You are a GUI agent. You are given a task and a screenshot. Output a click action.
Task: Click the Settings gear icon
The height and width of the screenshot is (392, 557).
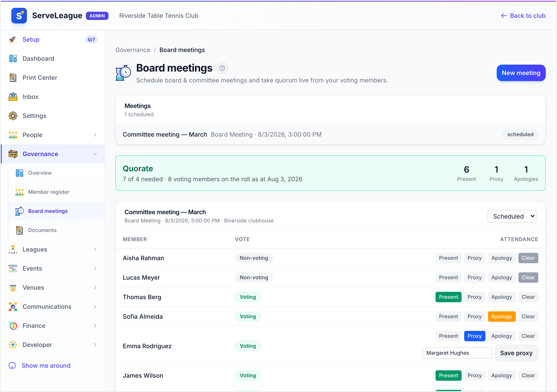click(13, 116)
